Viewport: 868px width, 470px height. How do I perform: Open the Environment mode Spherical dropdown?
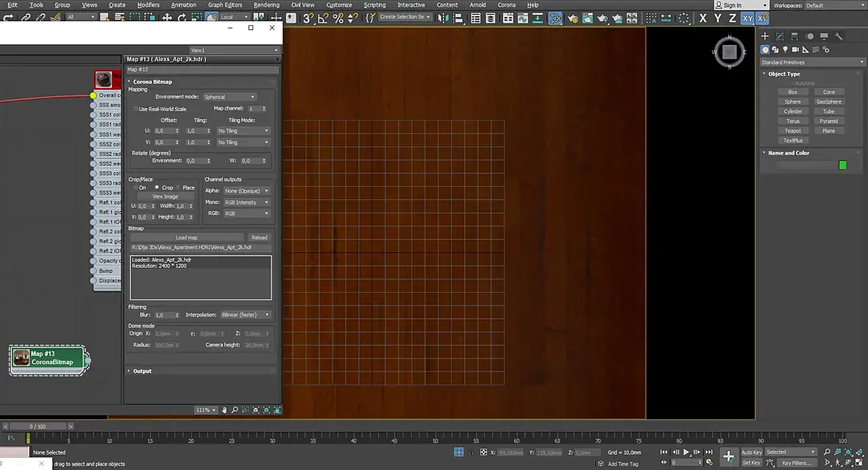pyautogui.click(x=230, y=97)
